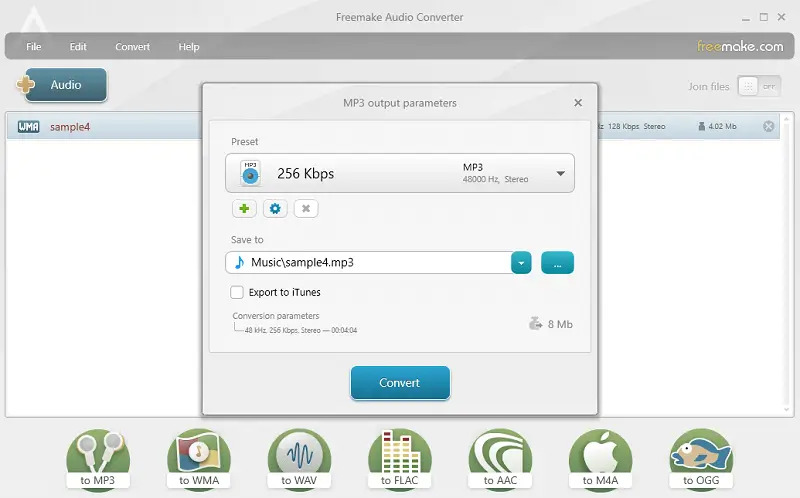Open the Help menu

189,46
